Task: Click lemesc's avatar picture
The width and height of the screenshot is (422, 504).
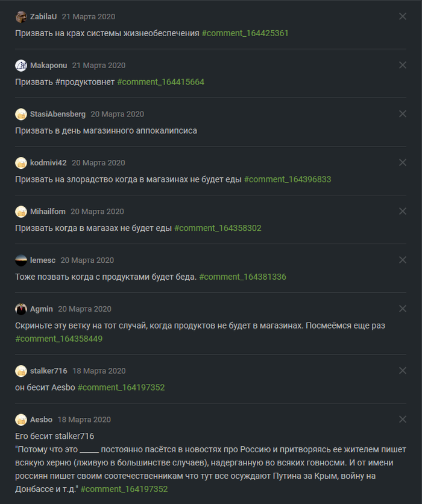Action: pyautogui.click(x=21, y=260)
